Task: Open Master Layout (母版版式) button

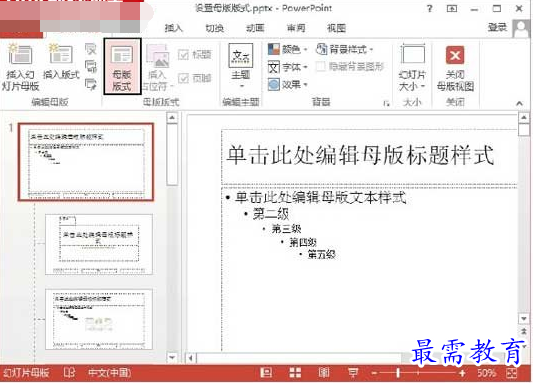Action: (122, 66)
